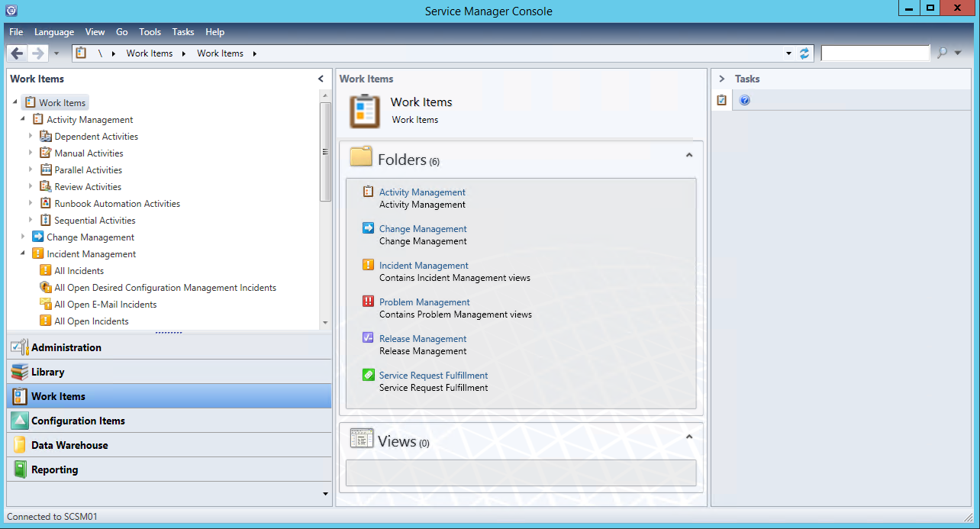Expand the Change Management tree node

(24, 237)
